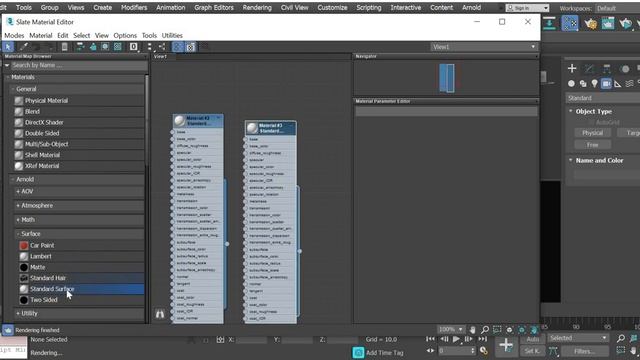This screenshot has height=360, width=640.
Task: Click the Next Frame button
Action: coord(469,339)
